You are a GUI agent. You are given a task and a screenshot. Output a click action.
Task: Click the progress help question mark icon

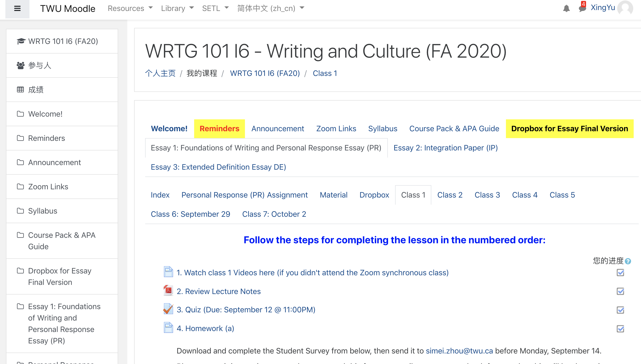tap(628, 261)
